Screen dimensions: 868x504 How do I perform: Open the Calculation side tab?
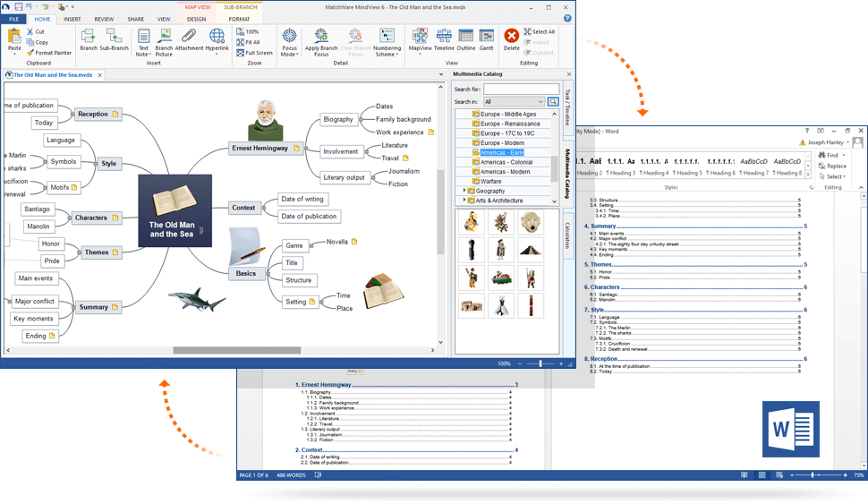567,235
